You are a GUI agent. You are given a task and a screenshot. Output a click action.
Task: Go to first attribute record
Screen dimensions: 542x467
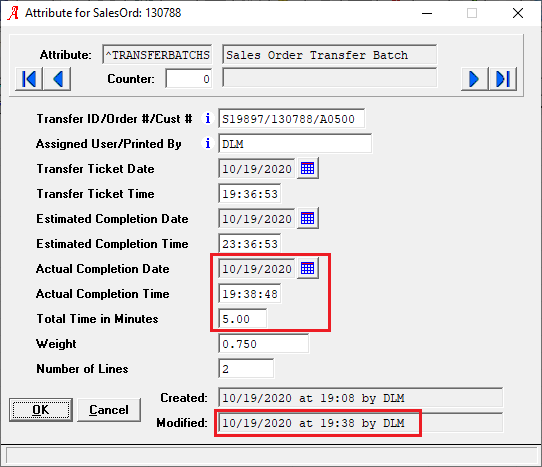pyautogui.click(x=29, y=79)
